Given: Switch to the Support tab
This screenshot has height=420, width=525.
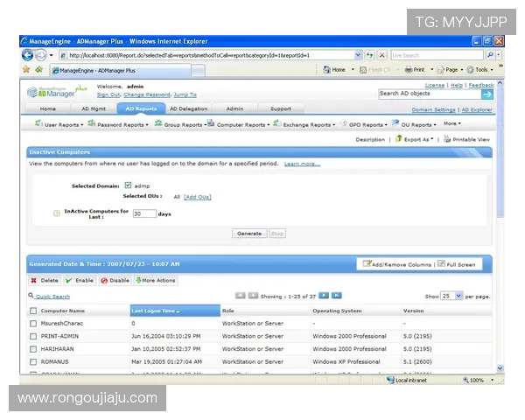Looking at the screenshot, I should coord(281,108).
